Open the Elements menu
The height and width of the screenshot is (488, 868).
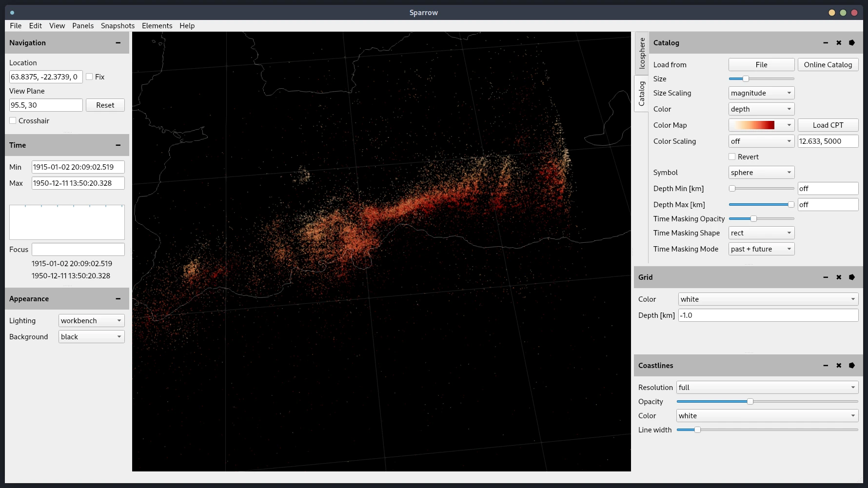[x=157, y=26]
